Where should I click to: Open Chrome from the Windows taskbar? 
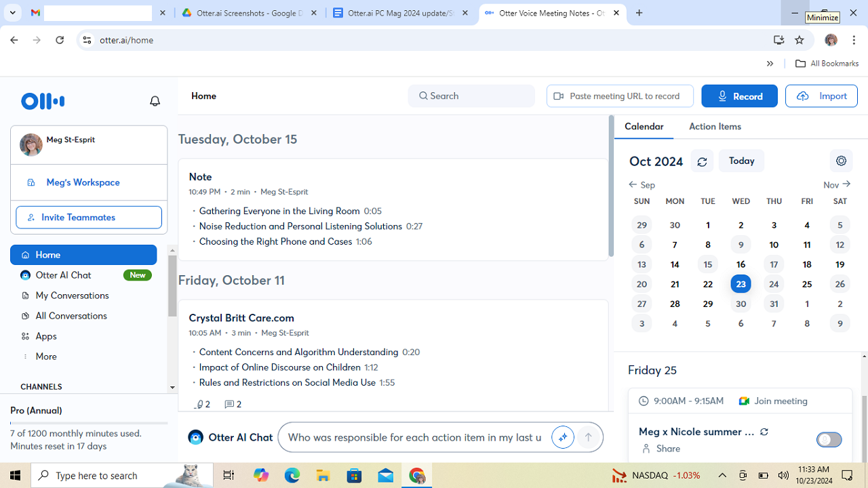click(416, 476)
